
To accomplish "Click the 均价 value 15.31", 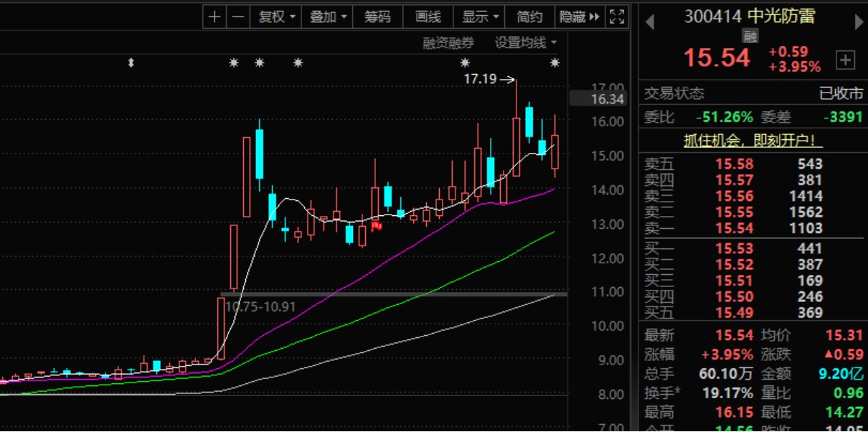I will 843,335.
